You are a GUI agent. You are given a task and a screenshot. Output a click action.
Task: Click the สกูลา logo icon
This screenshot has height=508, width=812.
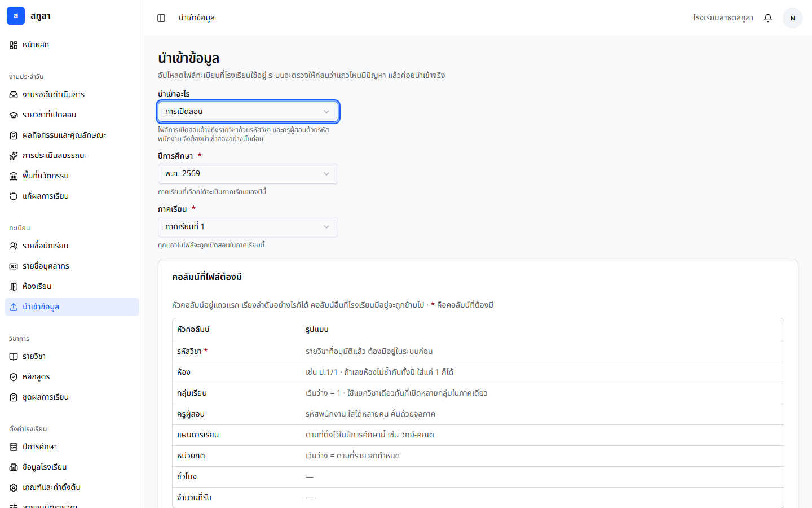click(16, 16)
